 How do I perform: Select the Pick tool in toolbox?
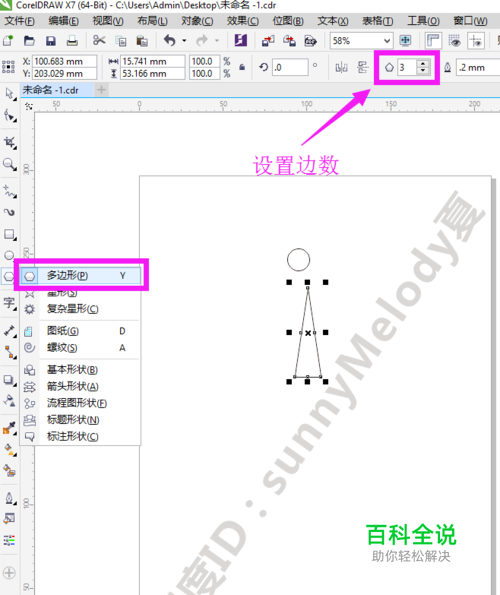click(9, 93)
